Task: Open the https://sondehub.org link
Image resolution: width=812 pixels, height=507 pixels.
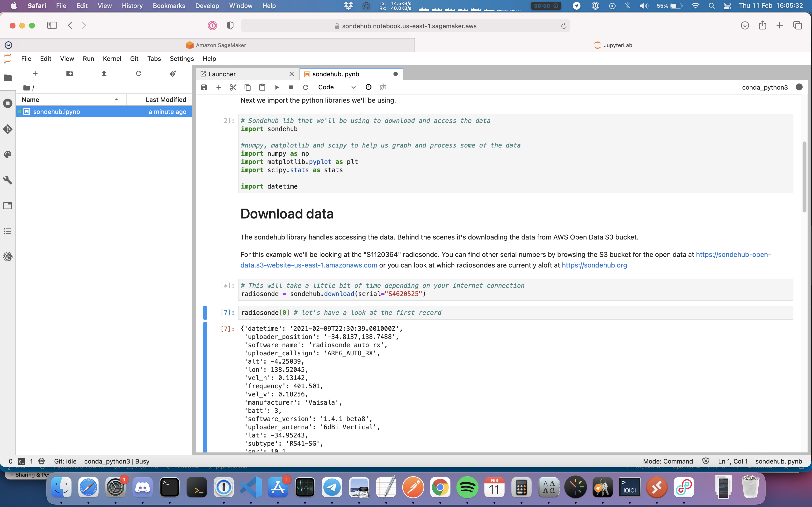Action: (x=594, y=265)
